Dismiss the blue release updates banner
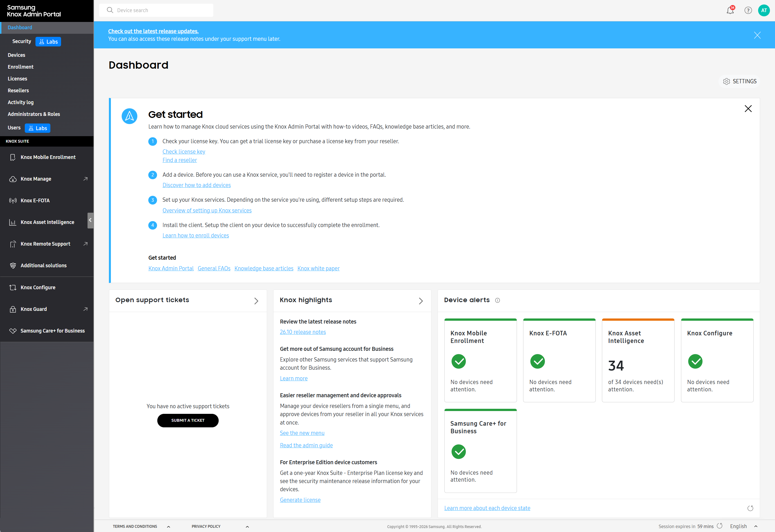Screen dimensions: 775x532 point(757,35)
